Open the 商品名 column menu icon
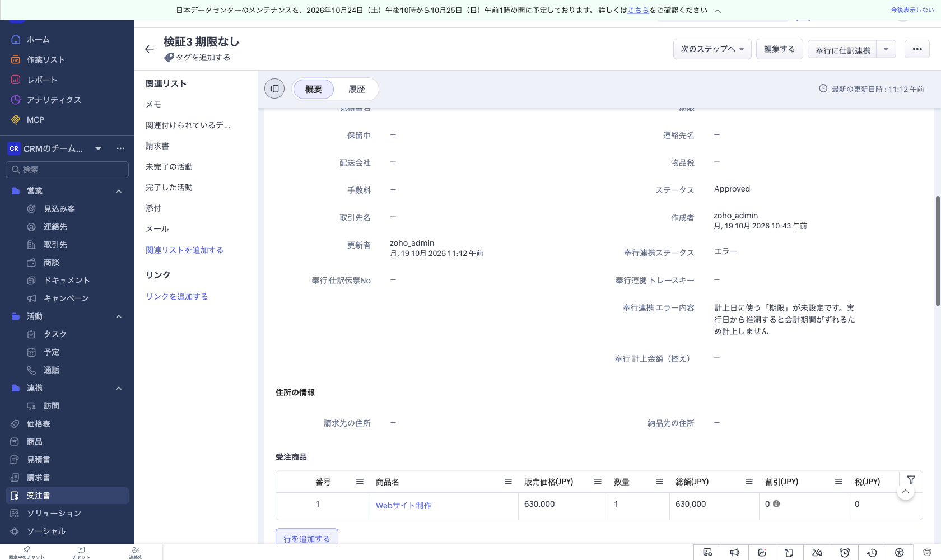Viewport: 941px width, 560px height. pyautogui.click(x=508, y=482)
